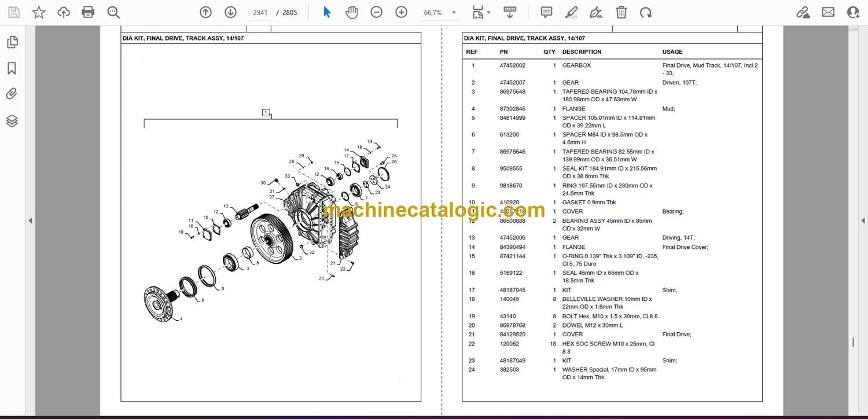Click the vertical scrollbar thumb

click(853, 343)
